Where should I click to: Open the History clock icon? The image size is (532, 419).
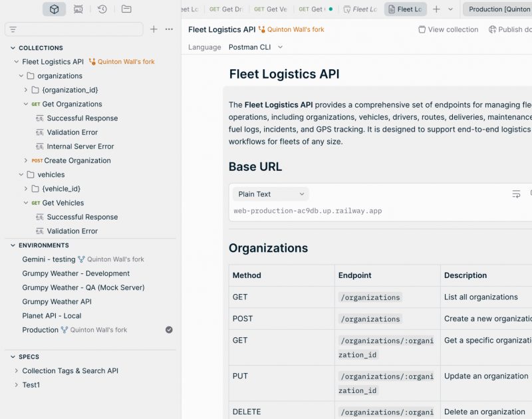102,9
